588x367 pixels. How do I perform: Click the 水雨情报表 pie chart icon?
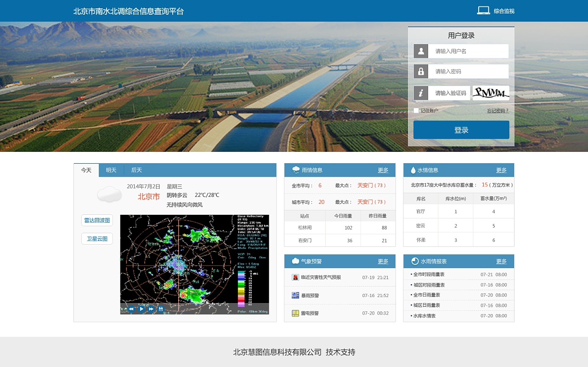point(415,261)
